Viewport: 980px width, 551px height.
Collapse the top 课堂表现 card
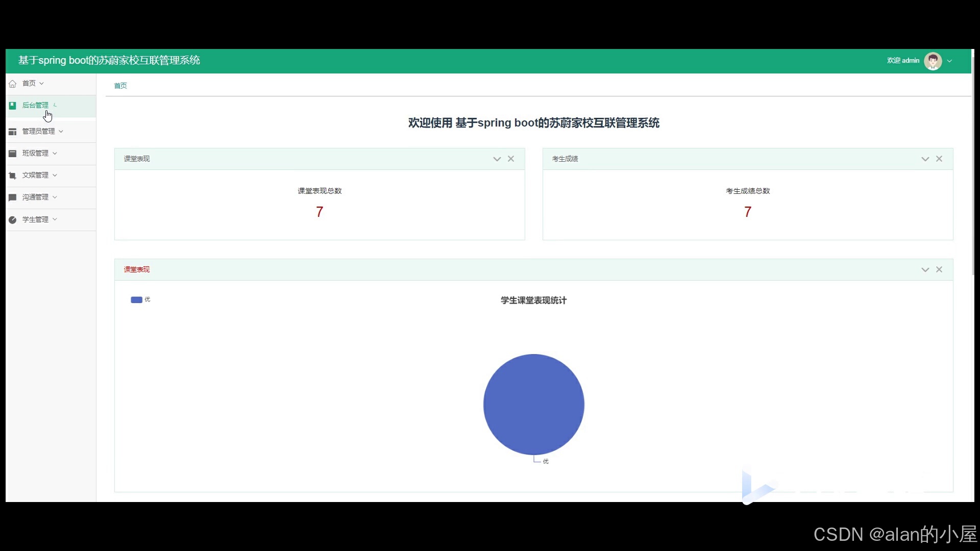point(497,159)
